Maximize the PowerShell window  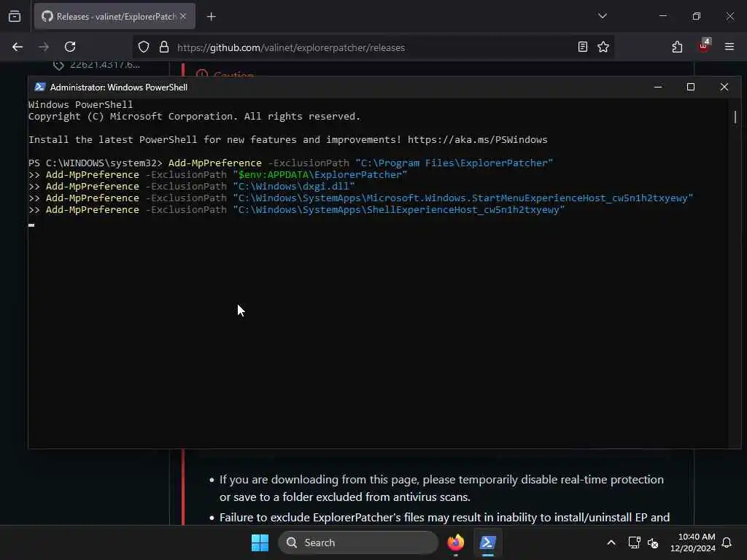691,87
